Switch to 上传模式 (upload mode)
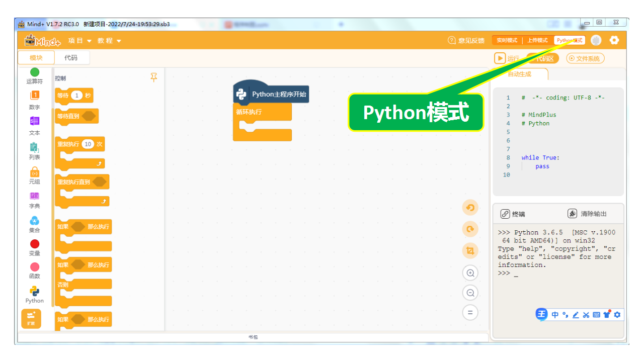The image size is (644, 362). point(537,40)
